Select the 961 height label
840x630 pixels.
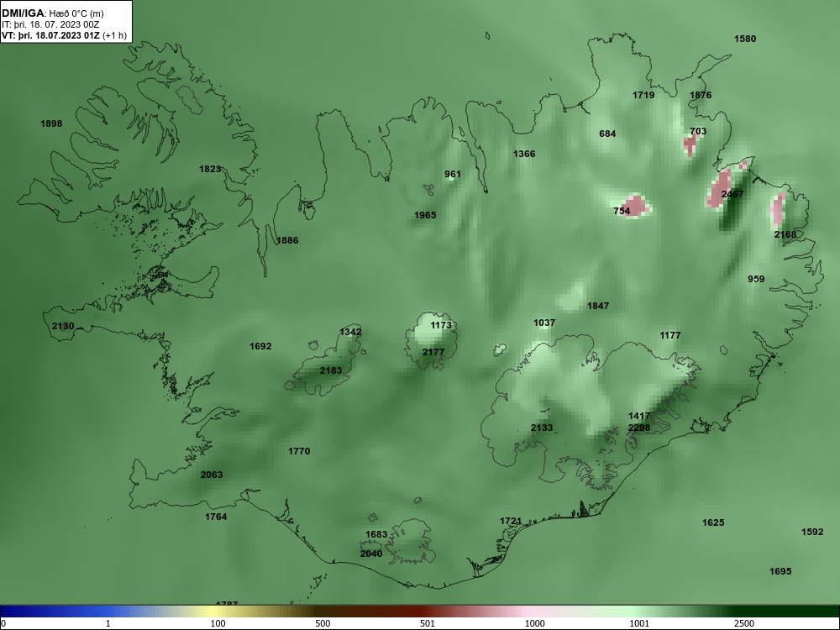point(452,174)
